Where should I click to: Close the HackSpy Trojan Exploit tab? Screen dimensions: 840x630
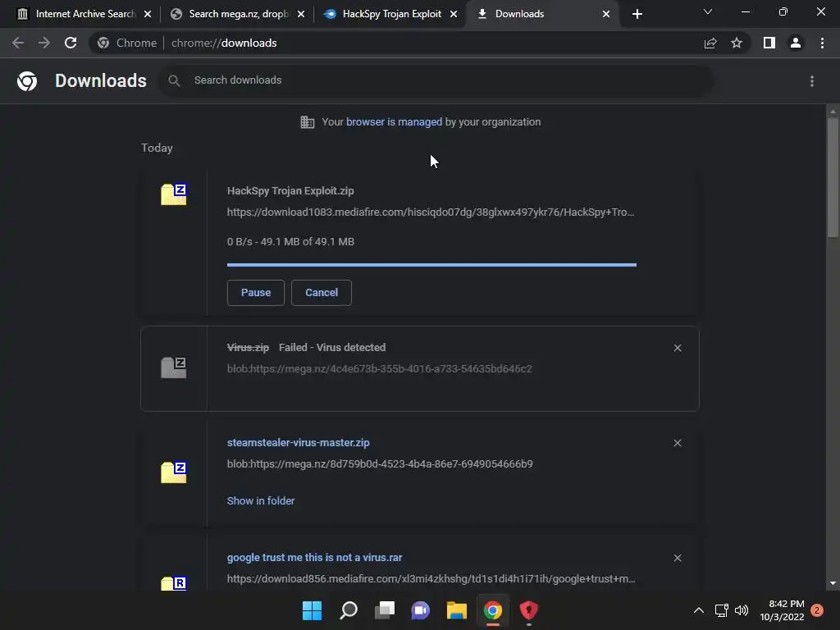pyautogui.click(x=454, y=14)
